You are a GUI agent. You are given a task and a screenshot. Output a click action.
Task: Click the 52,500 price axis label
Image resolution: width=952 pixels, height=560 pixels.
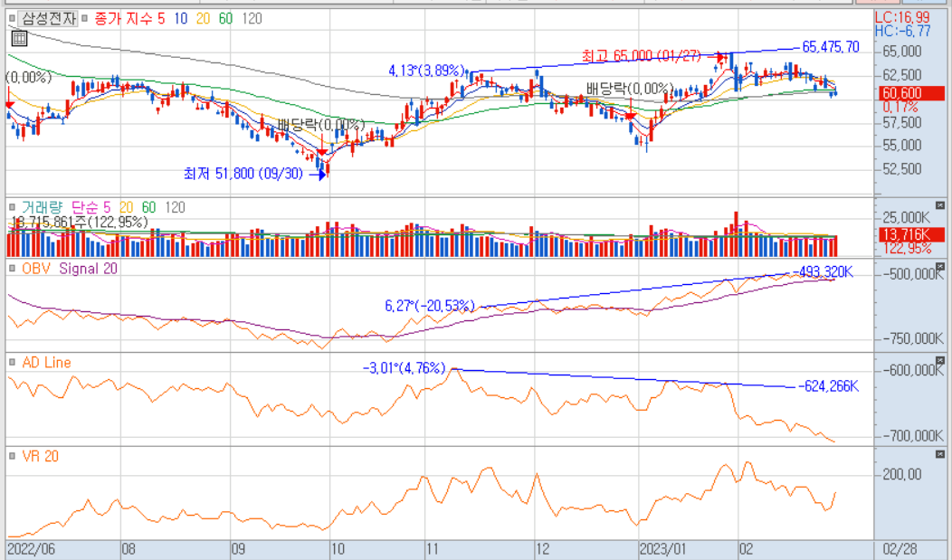coord(902,168)
